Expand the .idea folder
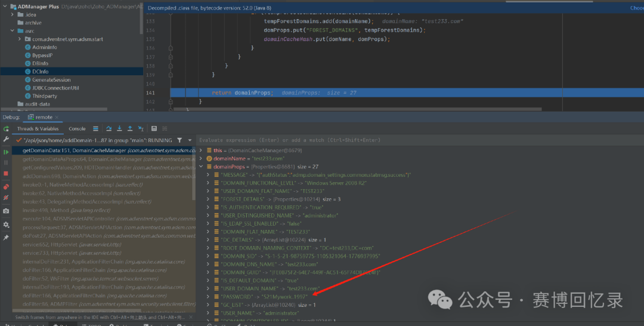644x326 pixels. 13,14
